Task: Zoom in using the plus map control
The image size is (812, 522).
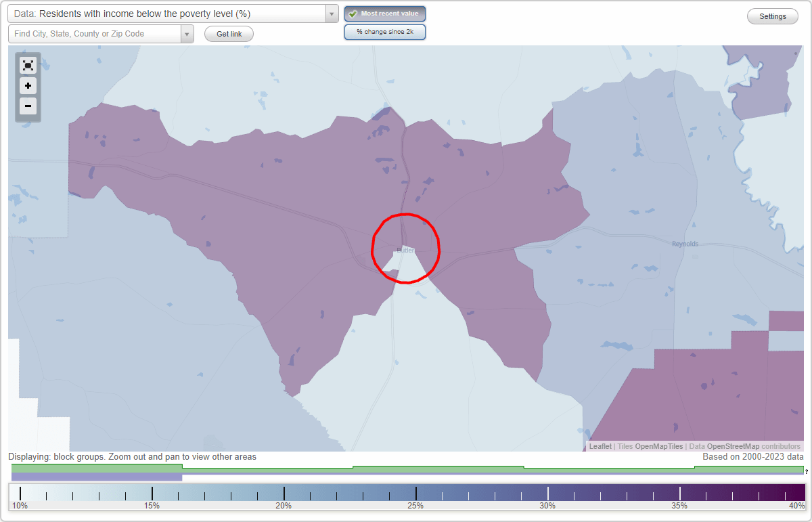Action: point(28,85)
